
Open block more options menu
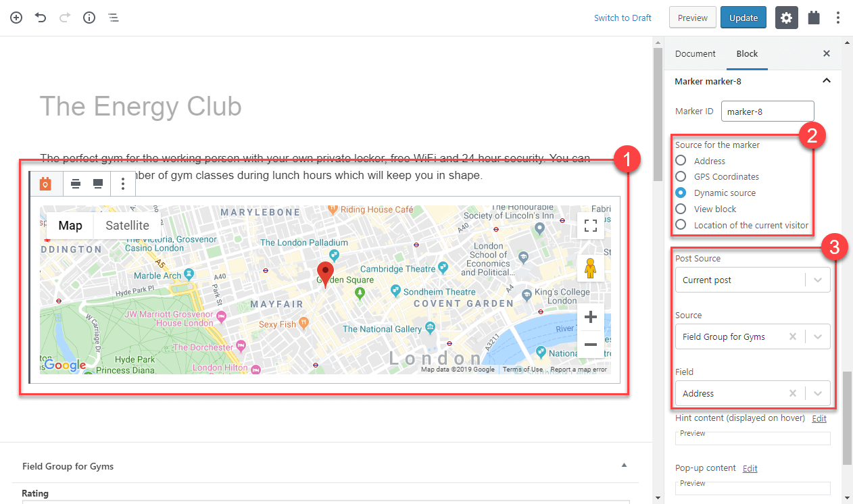[x=122, y=184]
